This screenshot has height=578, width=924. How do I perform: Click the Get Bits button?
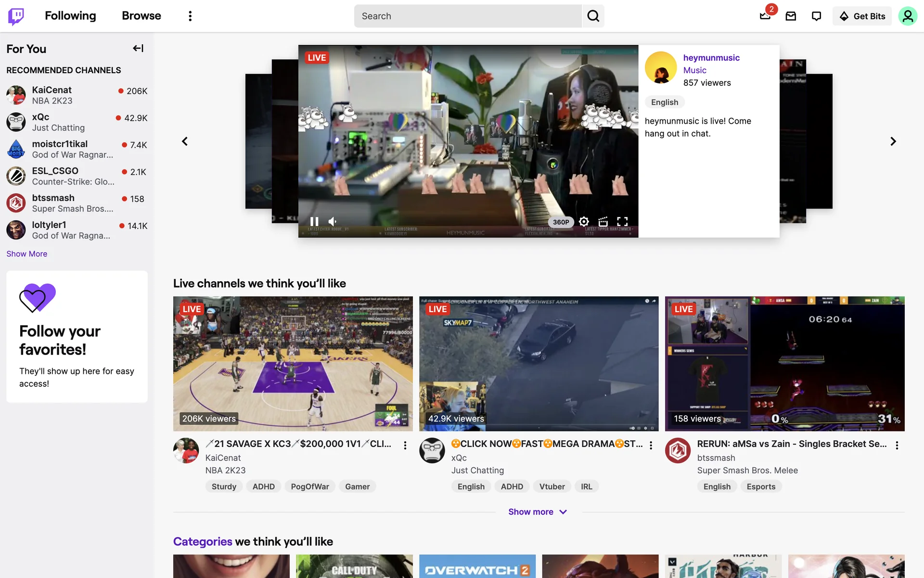[x=862, y=16]
